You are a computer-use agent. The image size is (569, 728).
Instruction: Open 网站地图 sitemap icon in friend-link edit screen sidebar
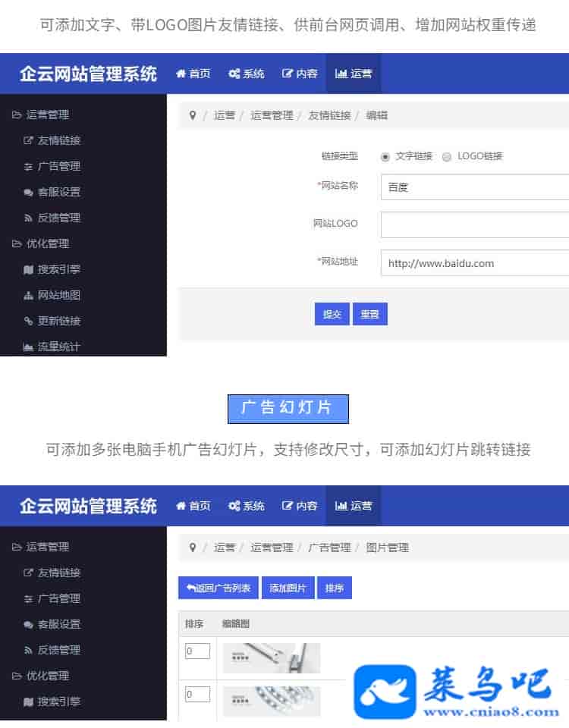pyautogui.click(x=28, y=295)
